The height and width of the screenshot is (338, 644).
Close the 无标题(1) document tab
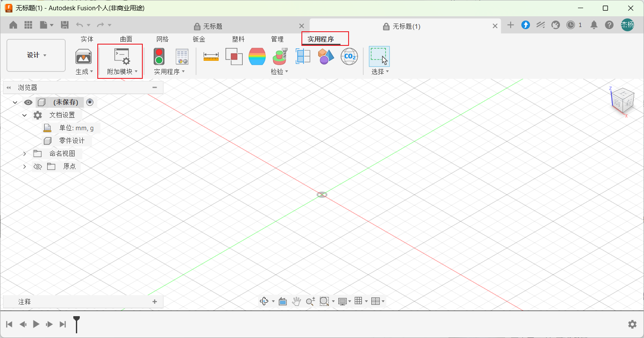tap(495, 26)
